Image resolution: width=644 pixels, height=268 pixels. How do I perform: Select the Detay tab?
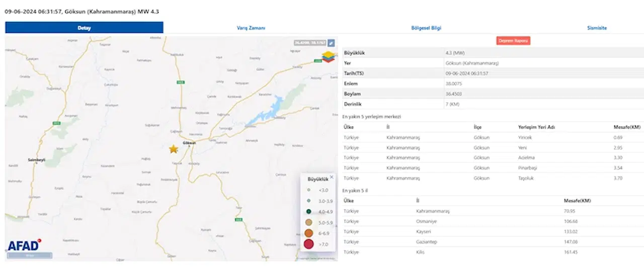(84, 28)
